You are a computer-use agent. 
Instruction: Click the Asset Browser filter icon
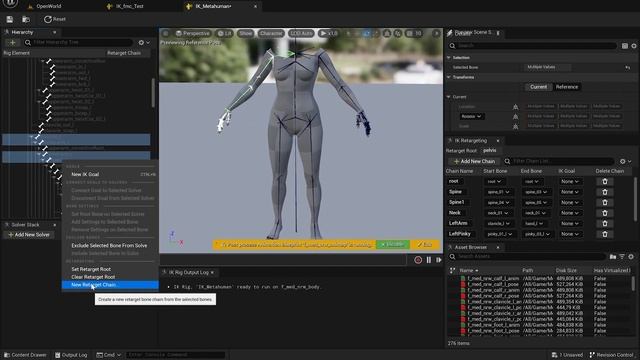point(622,257)
